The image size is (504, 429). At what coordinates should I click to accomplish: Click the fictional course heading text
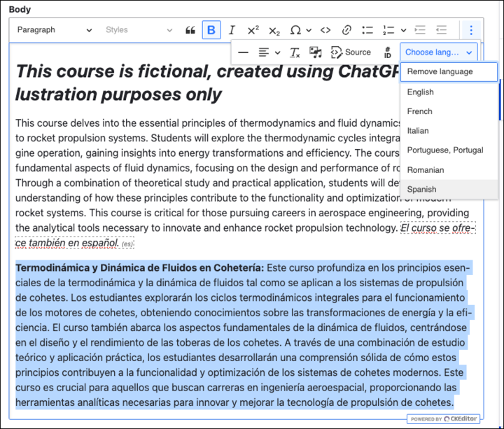207,83
